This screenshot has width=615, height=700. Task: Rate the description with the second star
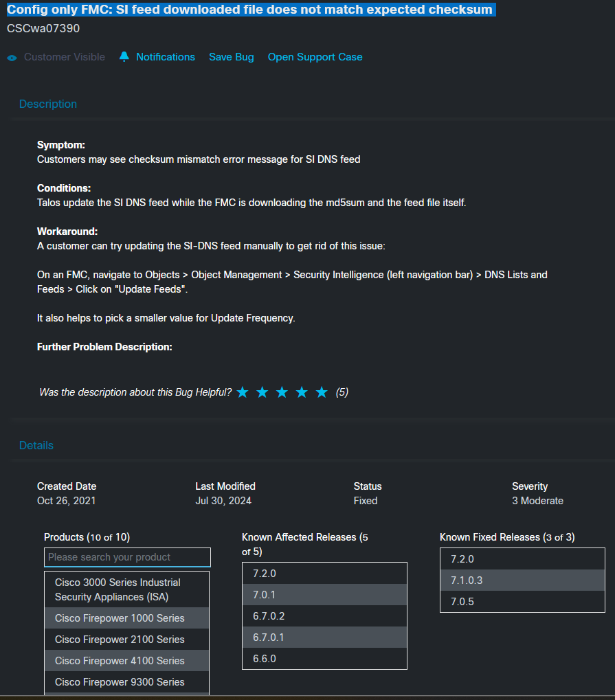pos(262,392)
